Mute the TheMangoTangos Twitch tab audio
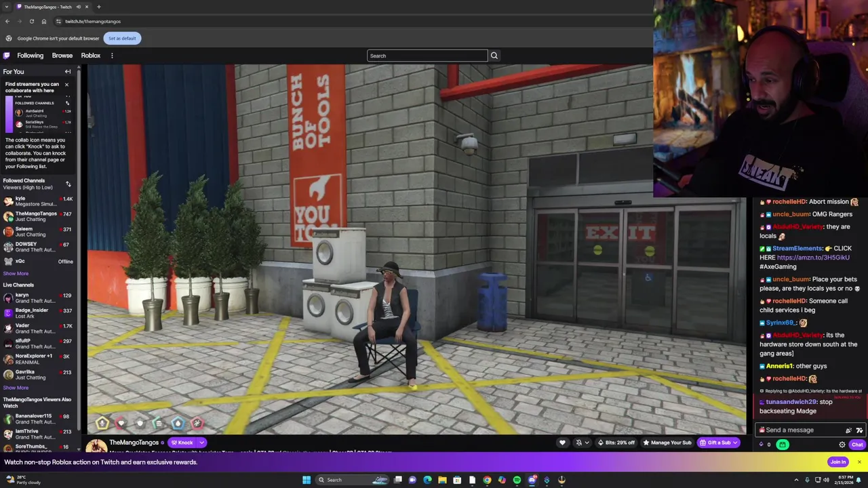The width and height of the screenshot is (868, 488). [78, 7]
